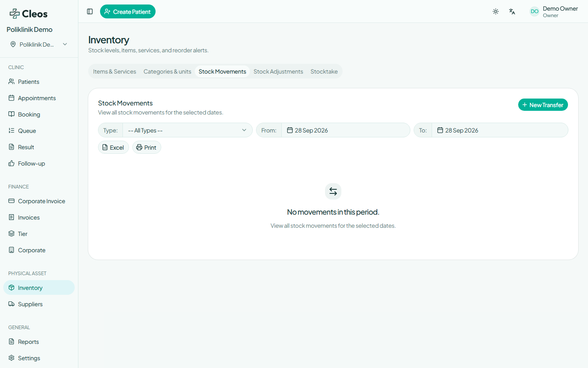Pick the To date field
This screenshot has width=588, height=368.
pos(500,130)
